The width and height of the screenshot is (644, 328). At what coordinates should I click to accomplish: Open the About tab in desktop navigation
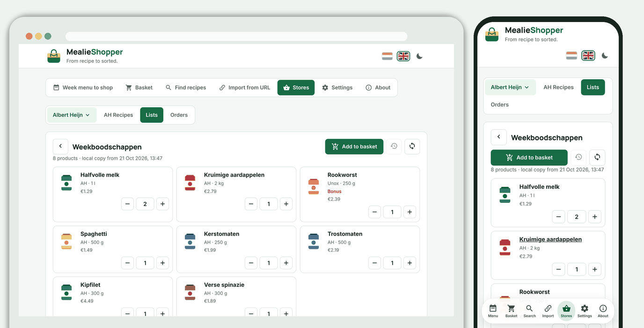point(378,88)
